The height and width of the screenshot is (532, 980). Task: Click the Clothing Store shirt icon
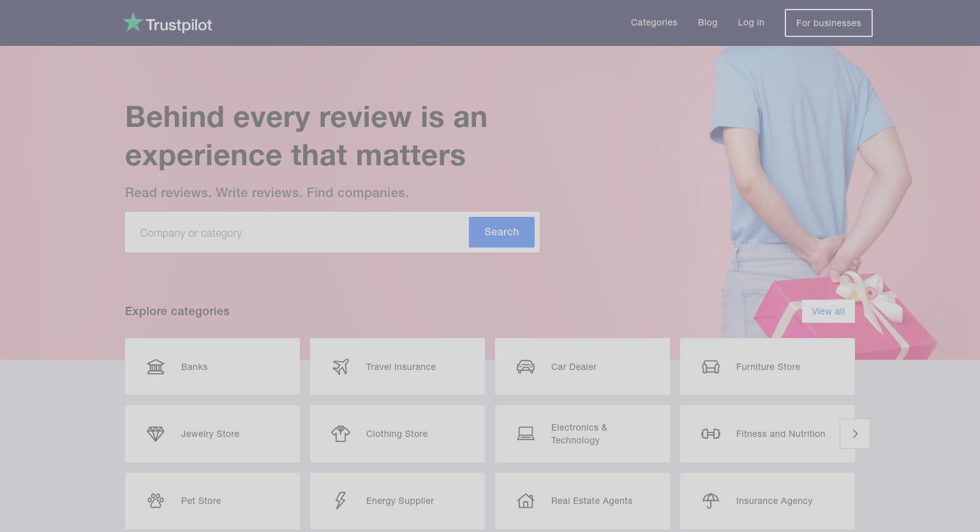341,434
